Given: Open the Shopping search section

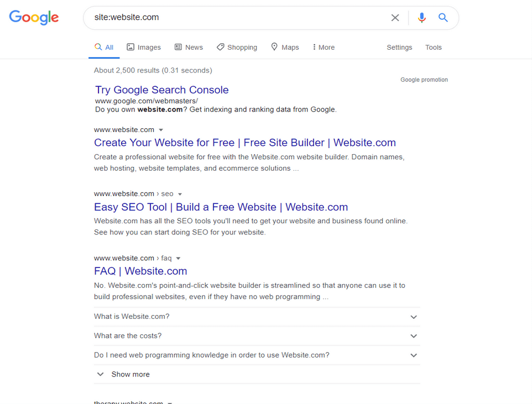Looking at the screenshot, I should pos(237,47).
